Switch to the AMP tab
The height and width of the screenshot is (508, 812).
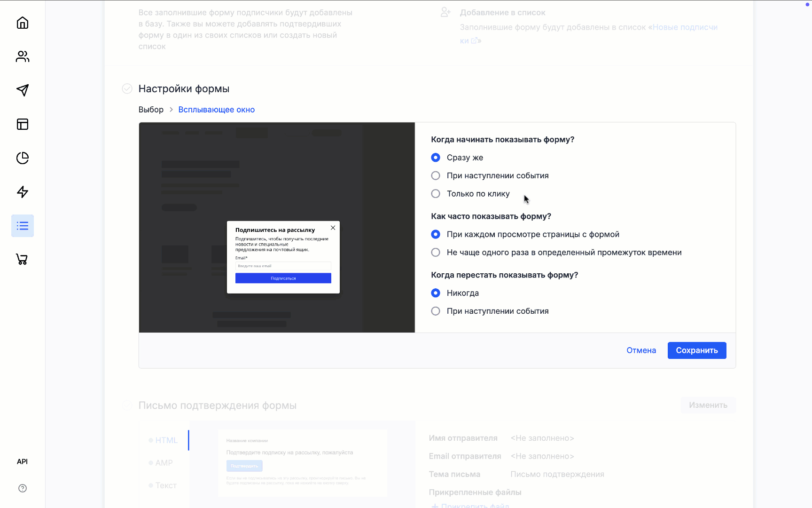pyautogui.click(x=162, y=462)
